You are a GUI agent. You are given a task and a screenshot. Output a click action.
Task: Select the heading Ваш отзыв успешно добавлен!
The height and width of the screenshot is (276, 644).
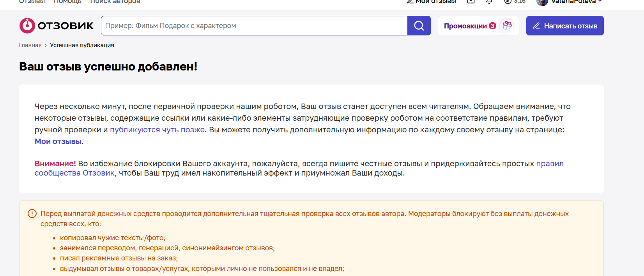(108, 67)
